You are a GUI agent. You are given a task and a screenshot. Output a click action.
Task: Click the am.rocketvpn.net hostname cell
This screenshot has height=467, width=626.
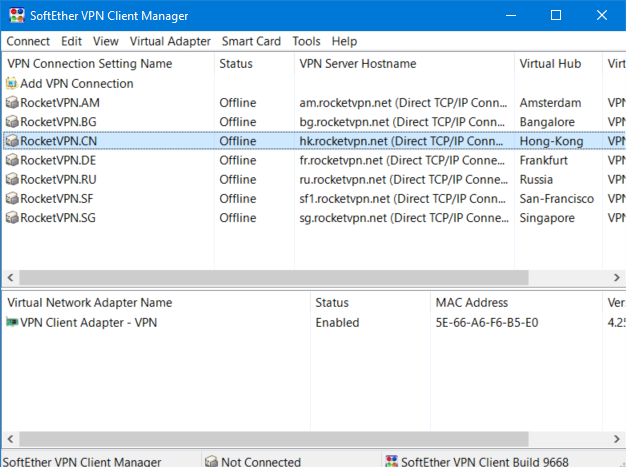[403, 103]
